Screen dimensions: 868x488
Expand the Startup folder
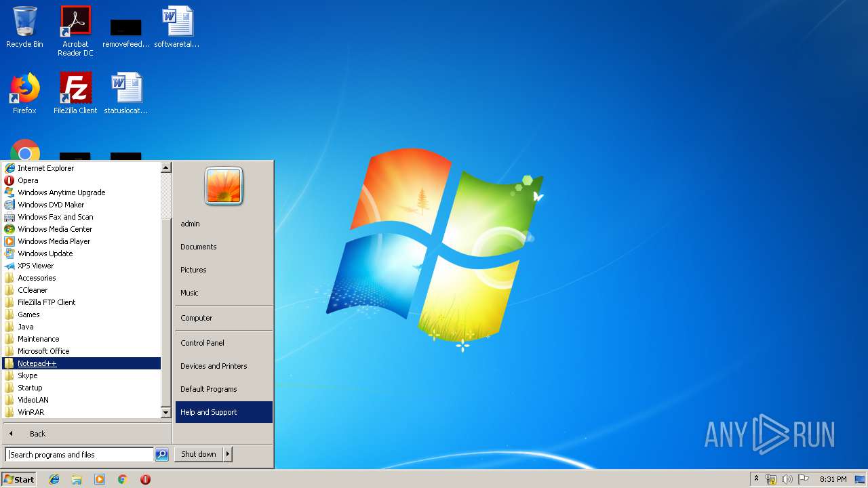click(81, 388)
